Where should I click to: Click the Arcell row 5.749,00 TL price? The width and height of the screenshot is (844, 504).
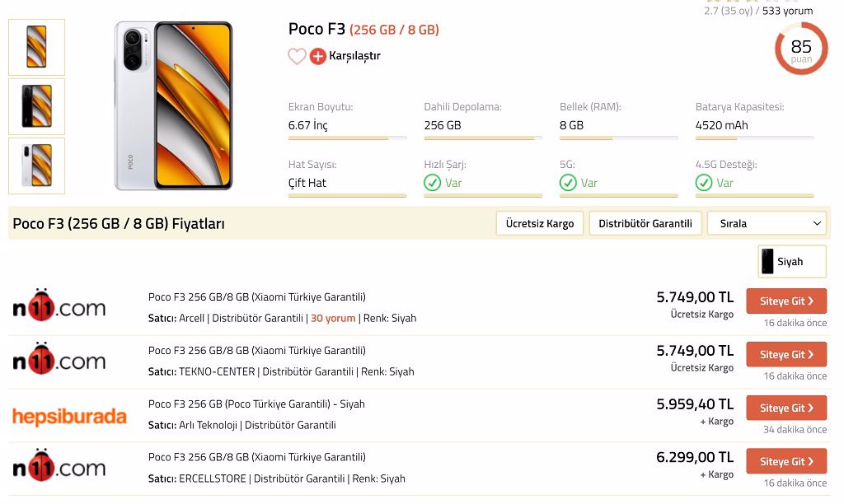click(x=695, y=297)
